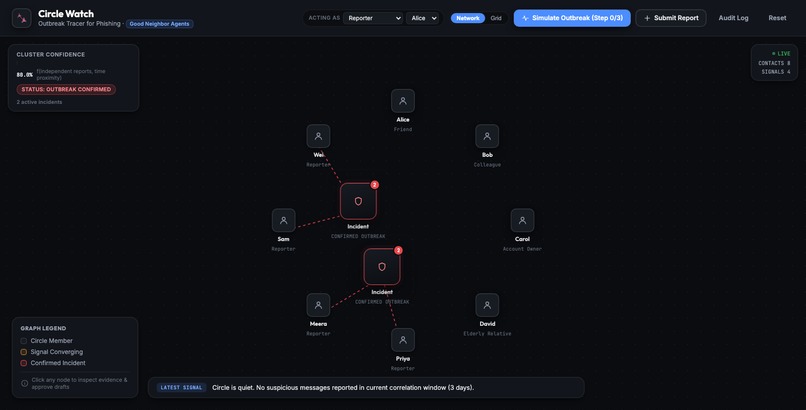Click the 'Outbreak Tracer for Phishing' subtitle

coord(79,24)
